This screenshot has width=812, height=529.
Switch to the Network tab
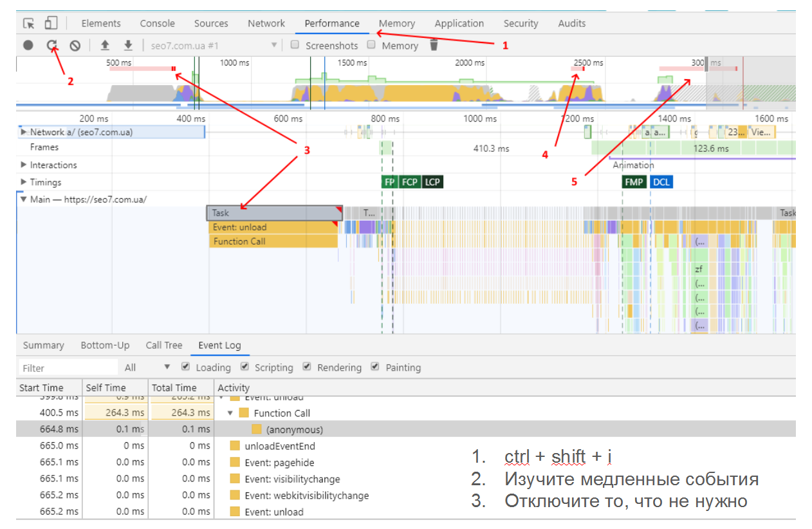[266, 23]
